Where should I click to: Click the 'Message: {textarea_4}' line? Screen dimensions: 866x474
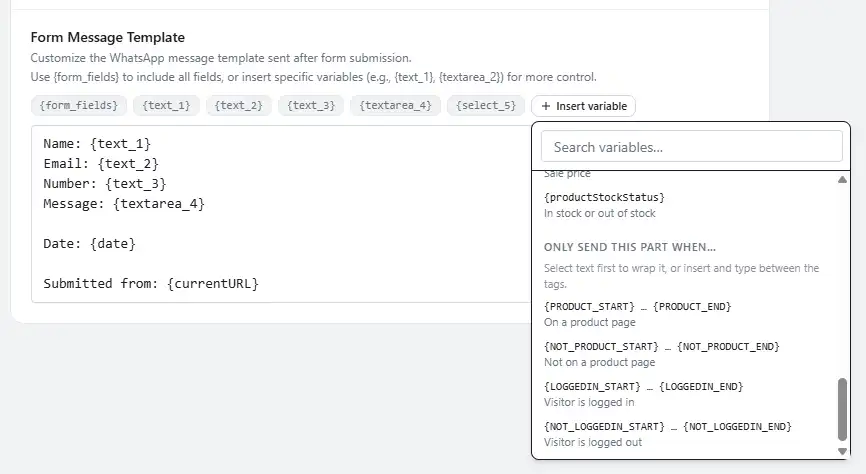coord(124,204)
